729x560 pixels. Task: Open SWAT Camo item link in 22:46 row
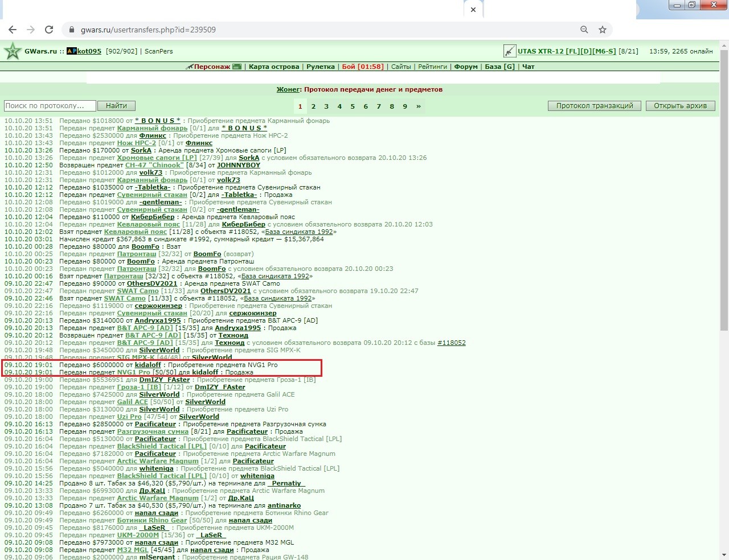coord(125,298)
